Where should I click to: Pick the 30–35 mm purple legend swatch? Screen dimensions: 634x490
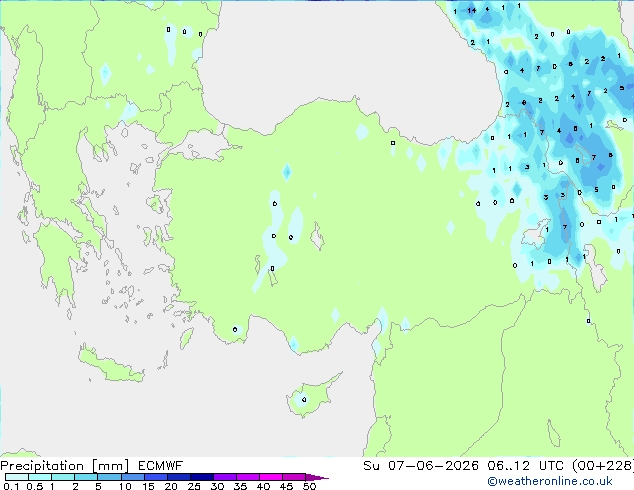[x=225, y=477]
